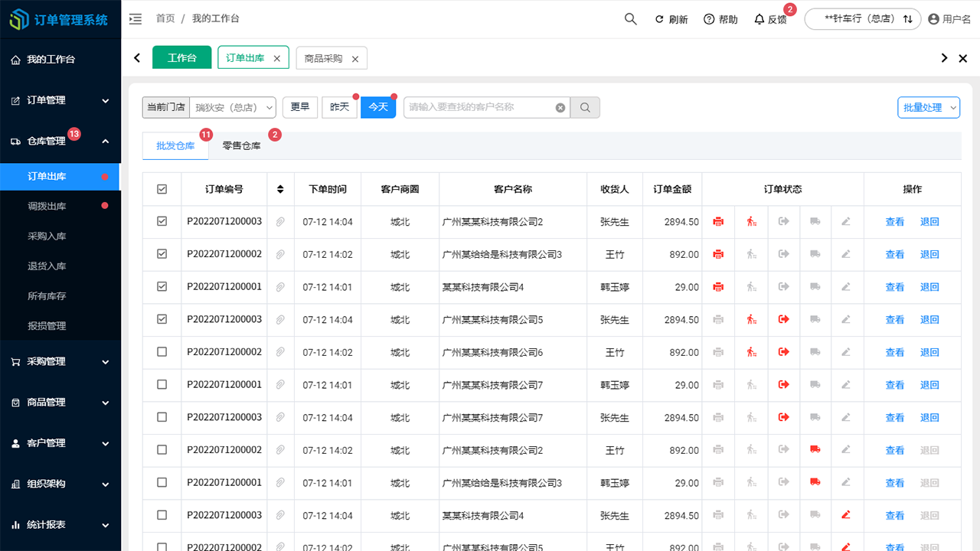980x551 pixels.
Task: Check the checkbox for the fifth order row
Action: coord(162,352)
